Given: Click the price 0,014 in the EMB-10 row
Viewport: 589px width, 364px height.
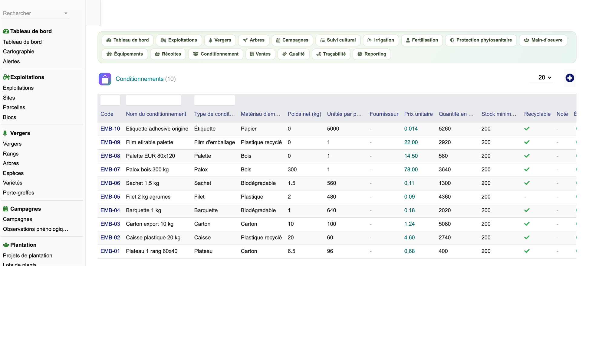Looking at the screenshot, I should pyautogui.click(x=411, y=129).
